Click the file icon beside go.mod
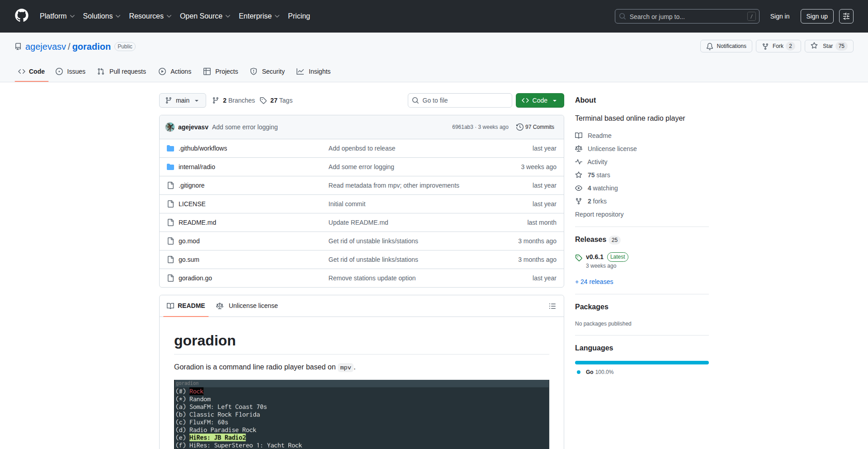This screenshot has height=449, width=868. (x=170, y=241)
